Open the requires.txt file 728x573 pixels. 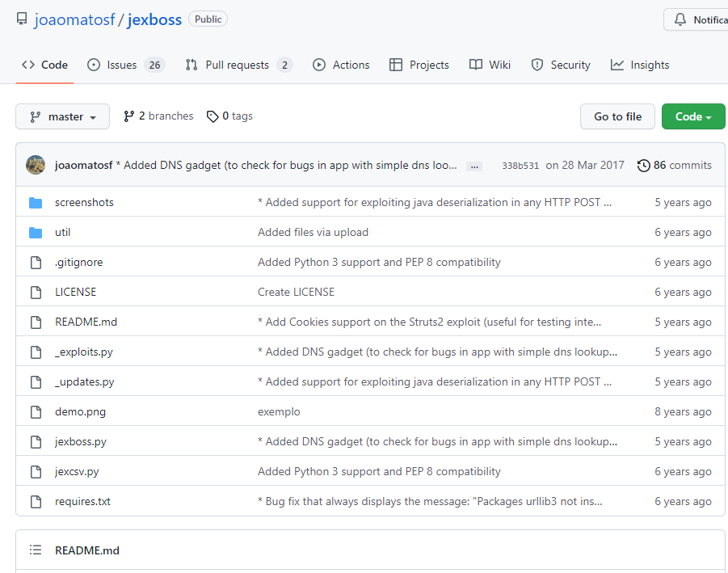coord(82,502)
